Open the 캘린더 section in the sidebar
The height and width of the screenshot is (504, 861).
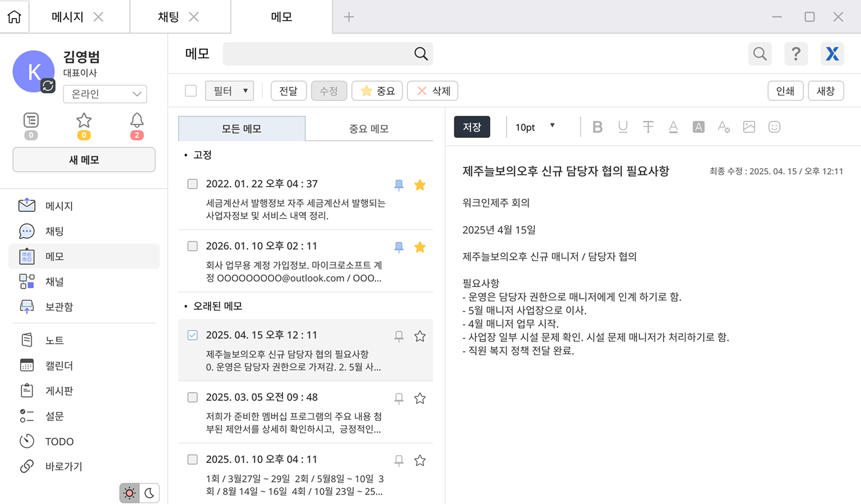58,365
